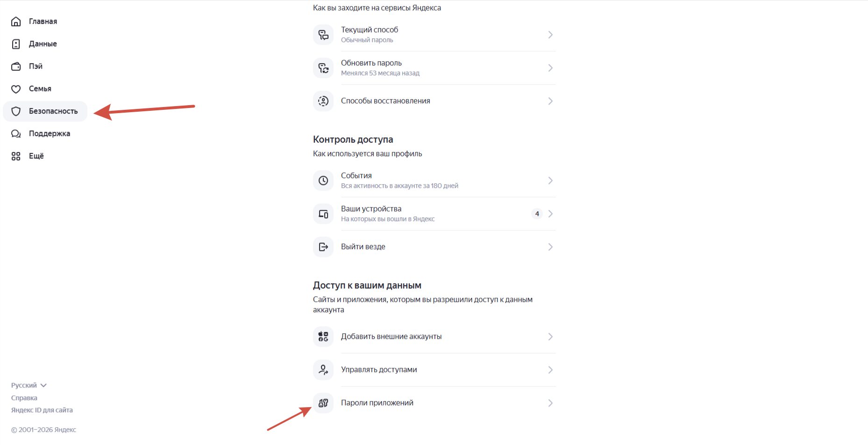Click the home icon for Главная
Image resolution: width=868 pixels, height=445 pixels.
coord(16,22)
